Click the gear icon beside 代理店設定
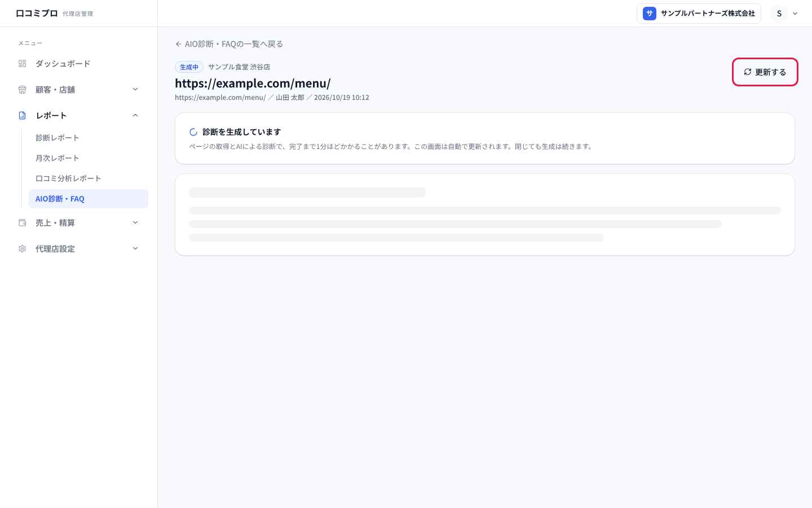 pos(23,249)
